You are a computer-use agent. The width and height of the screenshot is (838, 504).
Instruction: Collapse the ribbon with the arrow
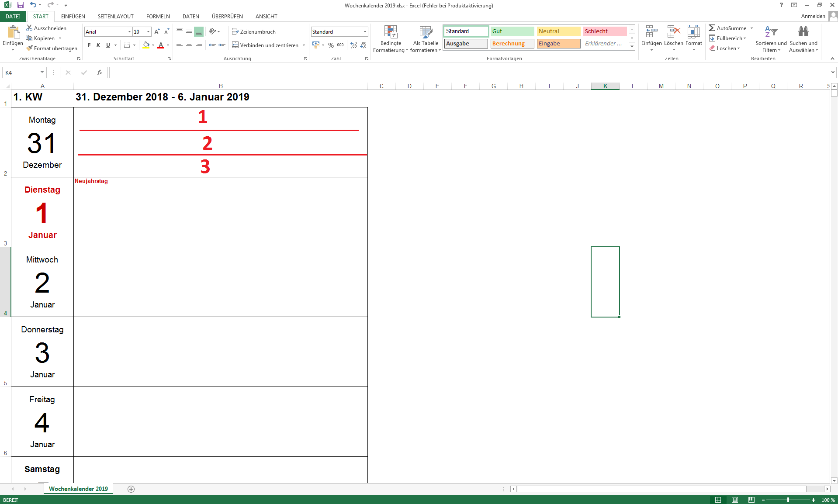pyautogui.click(x=832, y=59)
